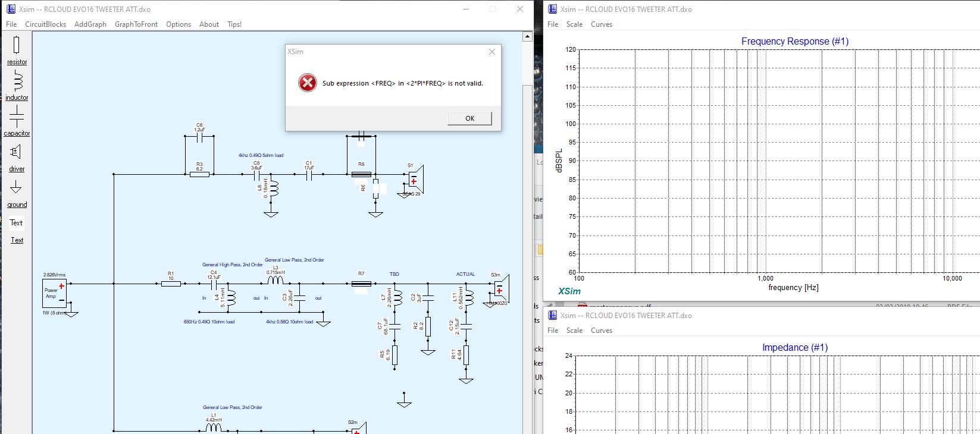Select the resistor component tool
This screenshot has height=434, width=980.
[x=17, y=50]
